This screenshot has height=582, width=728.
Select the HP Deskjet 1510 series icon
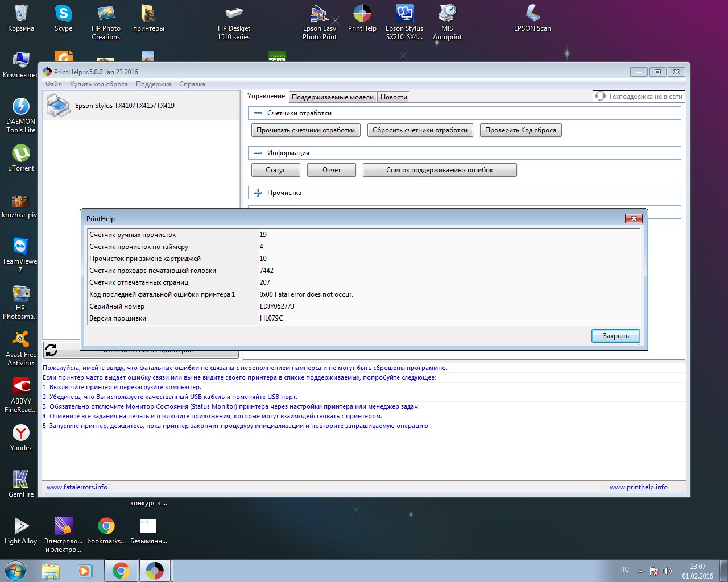(234, 22)
